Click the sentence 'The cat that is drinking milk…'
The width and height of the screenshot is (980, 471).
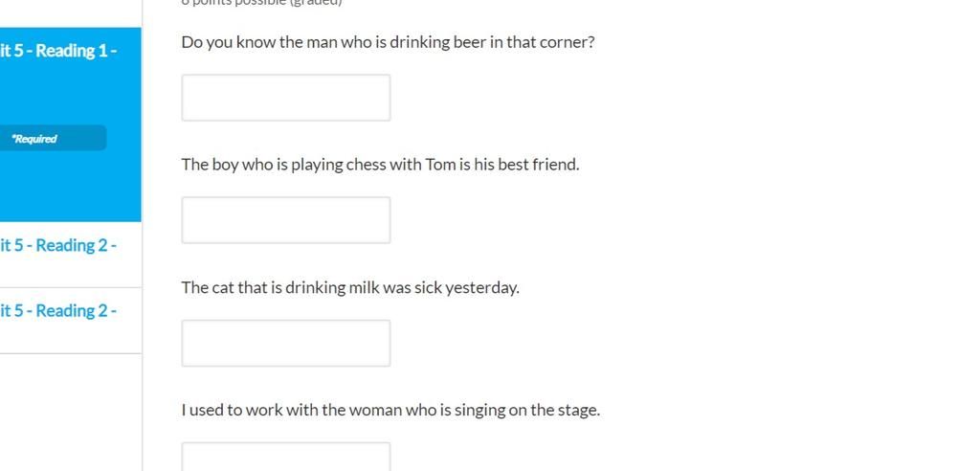(350, 288)
